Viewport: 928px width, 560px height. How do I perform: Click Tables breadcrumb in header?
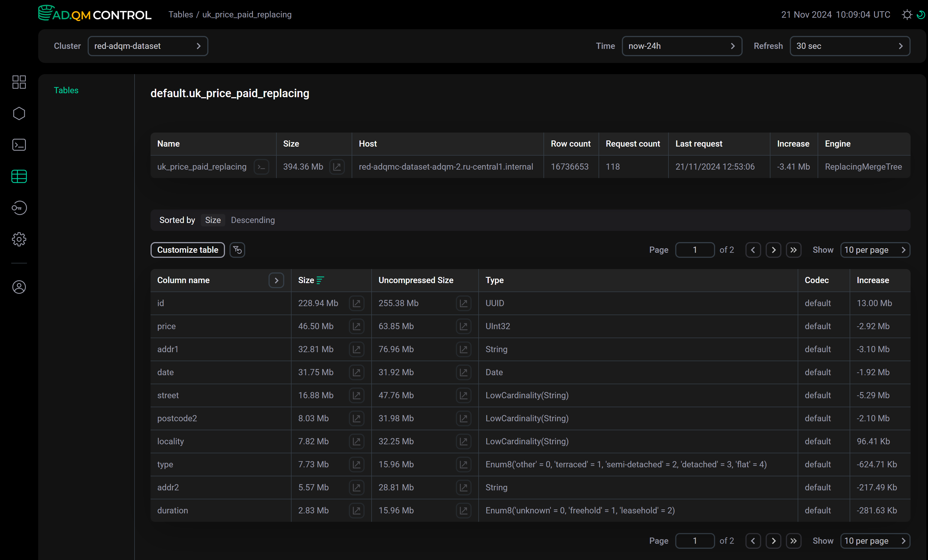[x=180, y=15]
